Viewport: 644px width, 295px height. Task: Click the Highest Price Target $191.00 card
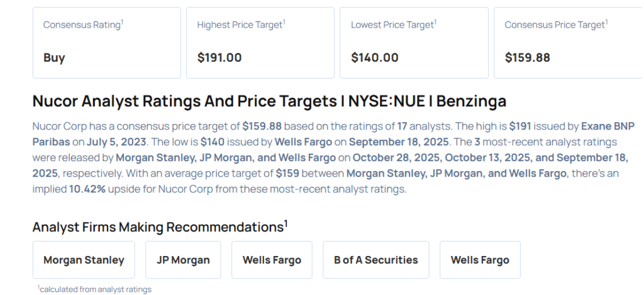pos(260,43)
